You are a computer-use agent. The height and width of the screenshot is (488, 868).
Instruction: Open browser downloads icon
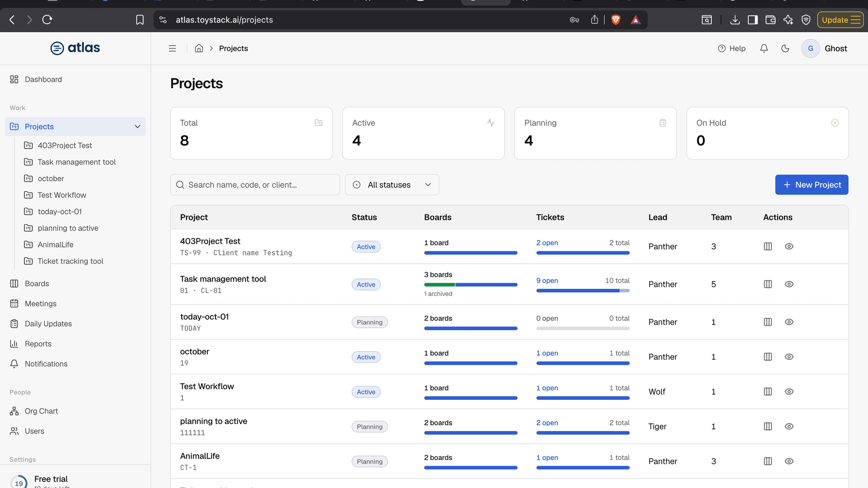(735, 20)
